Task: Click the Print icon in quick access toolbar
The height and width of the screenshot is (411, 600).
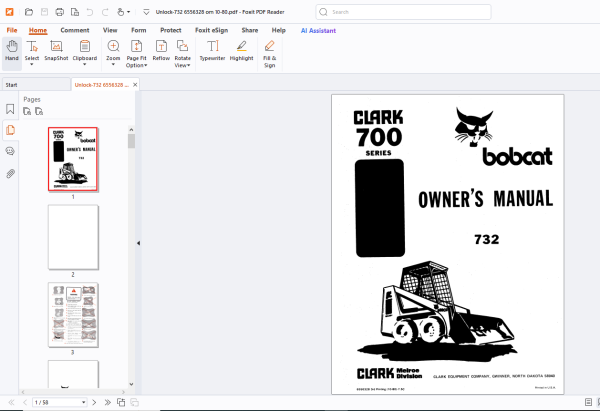Action: pos(60,12)
